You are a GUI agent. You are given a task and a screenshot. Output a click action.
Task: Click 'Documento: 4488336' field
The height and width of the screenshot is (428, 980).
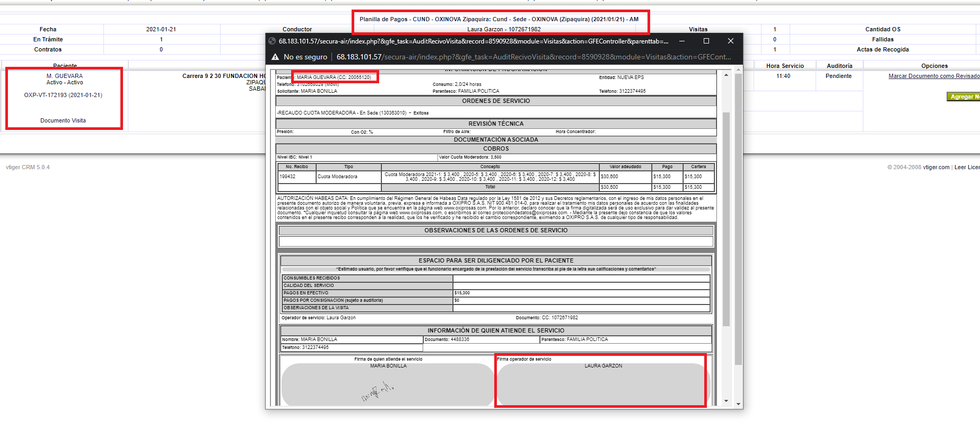click(481, 339)
